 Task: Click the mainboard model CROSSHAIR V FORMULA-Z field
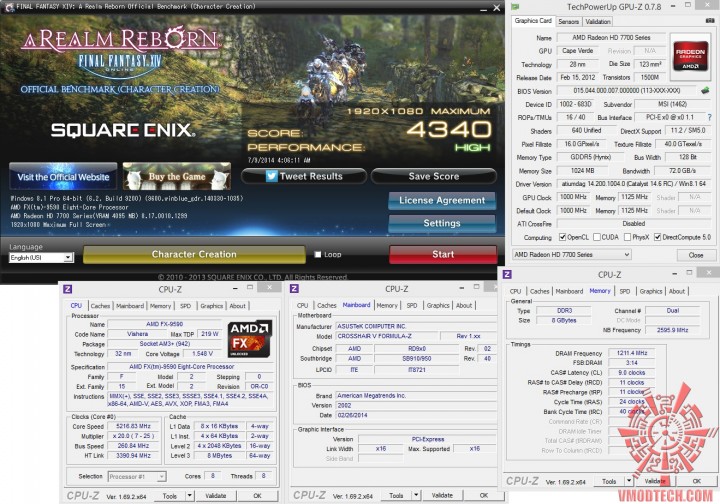(x=386, y=336)
